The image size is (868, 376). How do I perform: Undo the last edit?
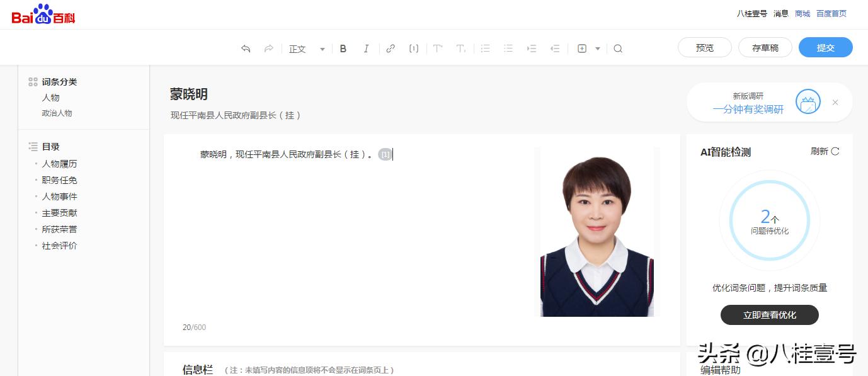(x=246, y=48)
